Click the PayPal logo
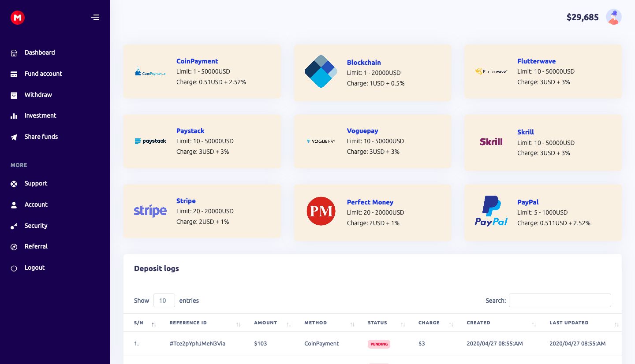The image size is (635, 364). click(x=491, y=211)
